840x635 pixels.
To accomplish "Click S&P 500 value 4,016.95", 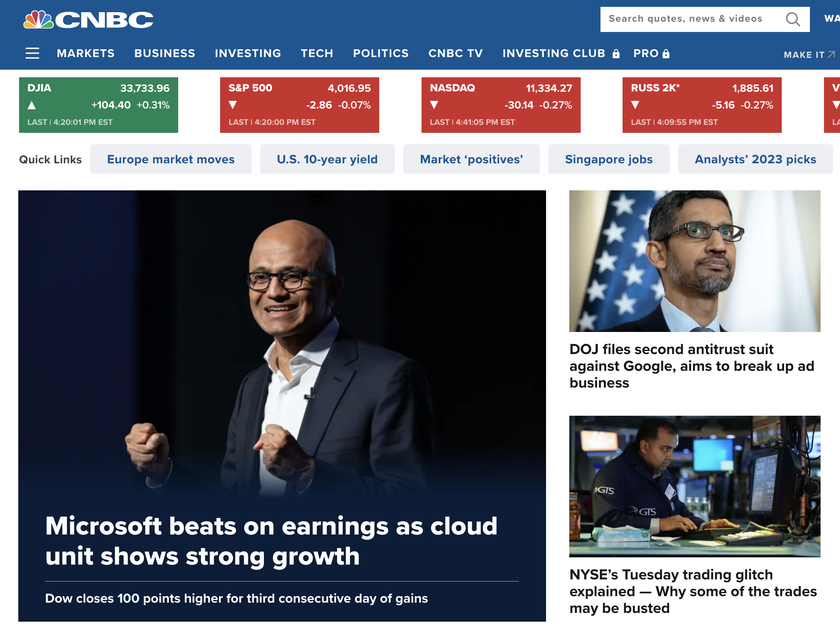I will tap(349, 88).
